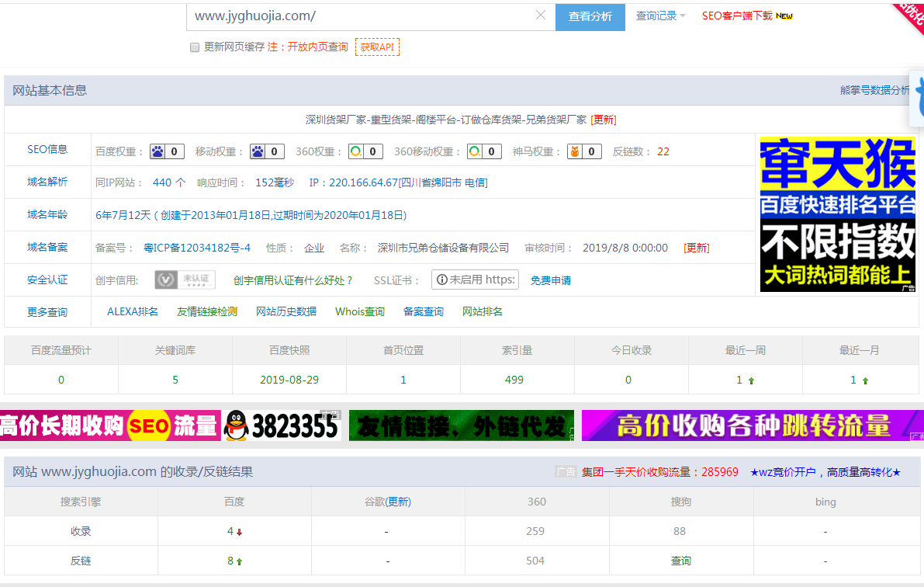Screen dimensions: 924x587
Task: Select the SEO信息 row label
Action: [x=47, y=149]
